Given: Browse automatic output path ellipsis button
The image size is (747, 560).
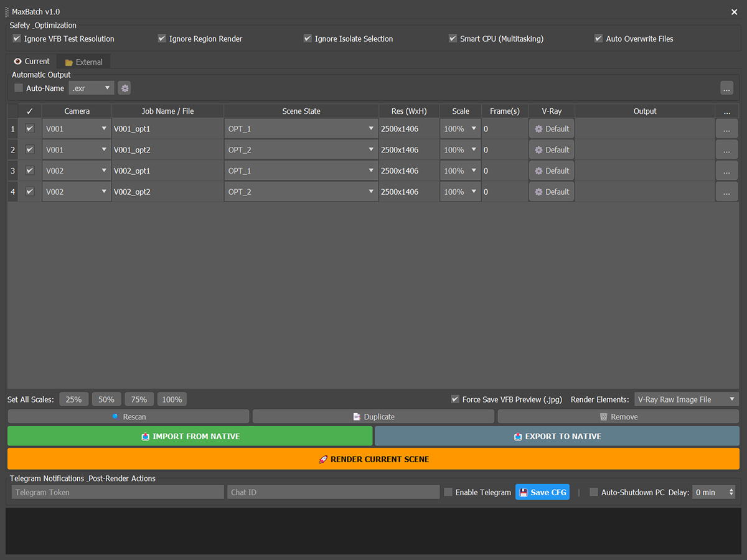Looking at the screenshot, I should 726,88.
